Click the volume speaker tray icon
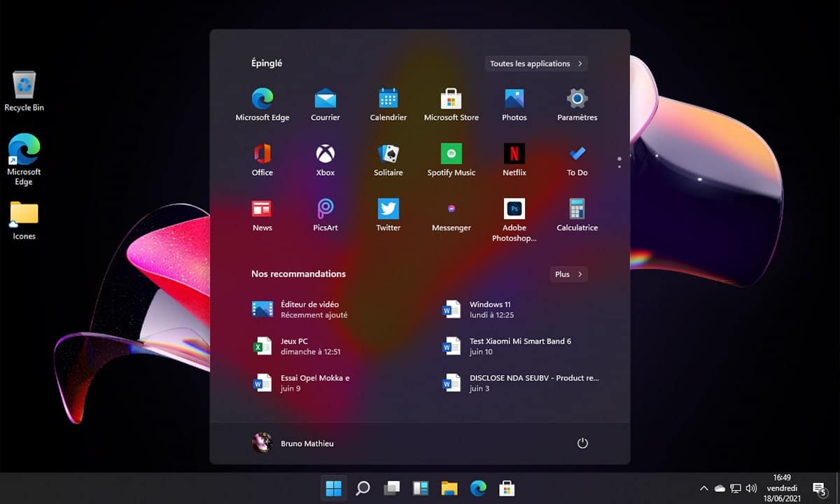 [x=752, y=489]
